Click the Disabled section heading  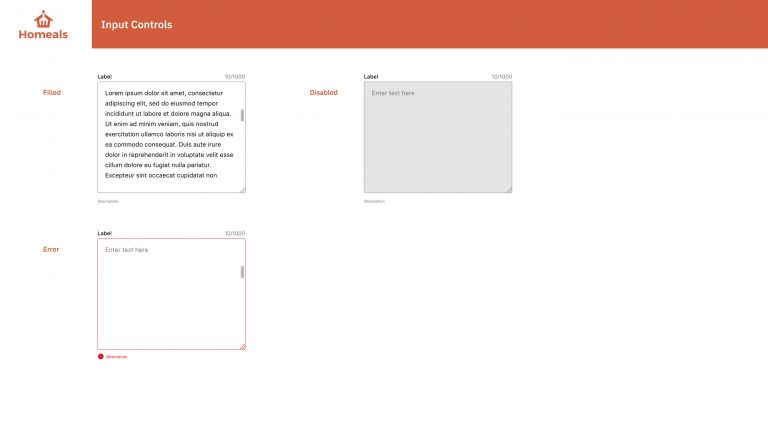tap(323, 93)
